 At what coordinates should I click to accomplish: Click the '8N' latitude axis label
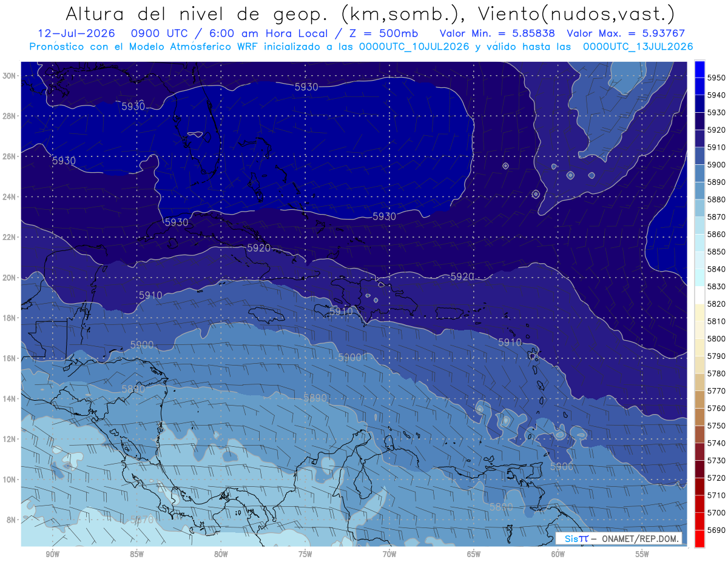click(12, 520)
